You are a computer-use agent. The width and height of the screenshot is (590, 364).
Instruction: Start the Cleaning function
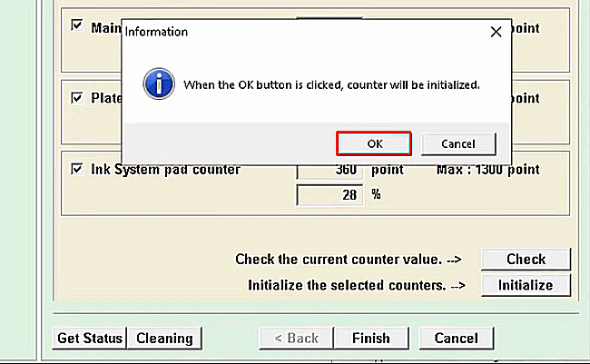click(164, 338)
